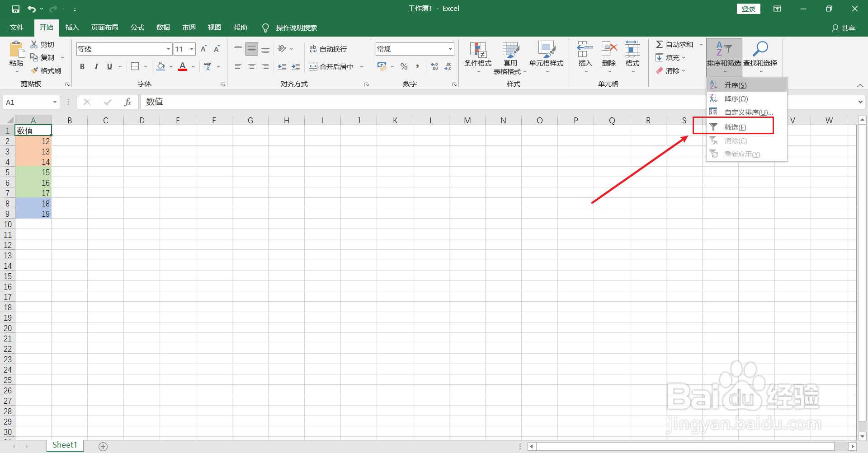868x453 pixels.
Task: Click the Format Painter brush icon
Action: coord(34,70)
